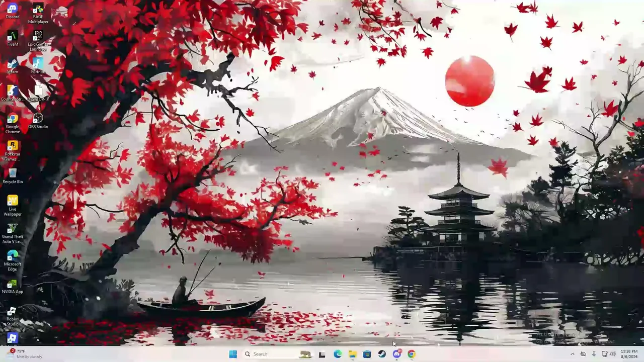Image resolution: width=644 pixels, height=362 pixels.
Task: Open network settings from the tray
Action: pyautogui.click(x=604, y=354)
